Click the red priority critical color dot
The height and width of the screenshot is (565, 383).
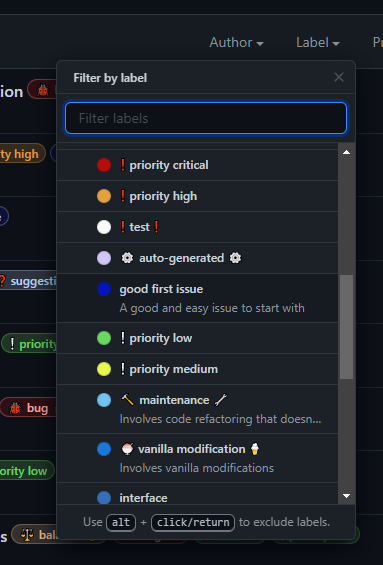tap(104, 165)
